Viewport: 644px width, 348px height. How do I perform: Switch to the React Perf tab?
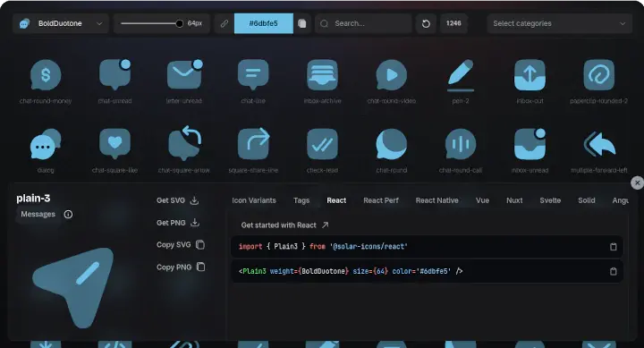point(381,200)
